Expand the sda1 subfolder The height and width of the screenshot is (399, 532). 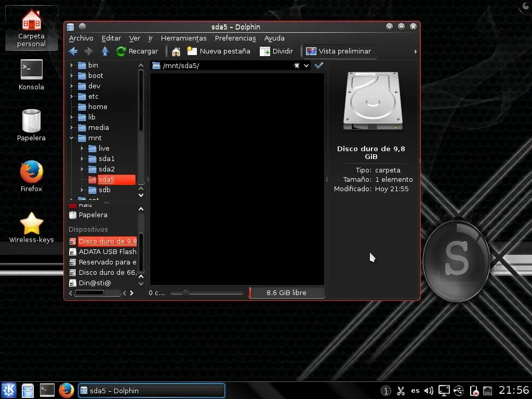pyautogui.click(x=82, y=159)
